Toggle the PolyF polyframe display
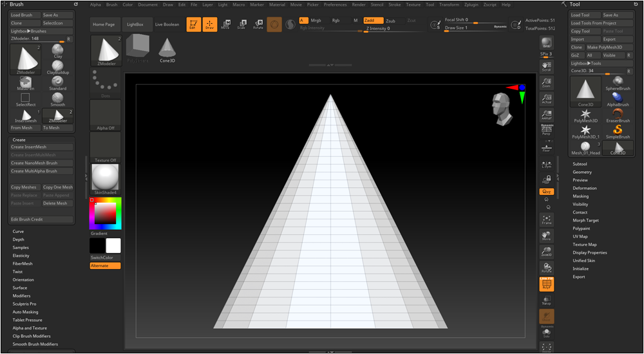644x354 pixels. point(546,284)
